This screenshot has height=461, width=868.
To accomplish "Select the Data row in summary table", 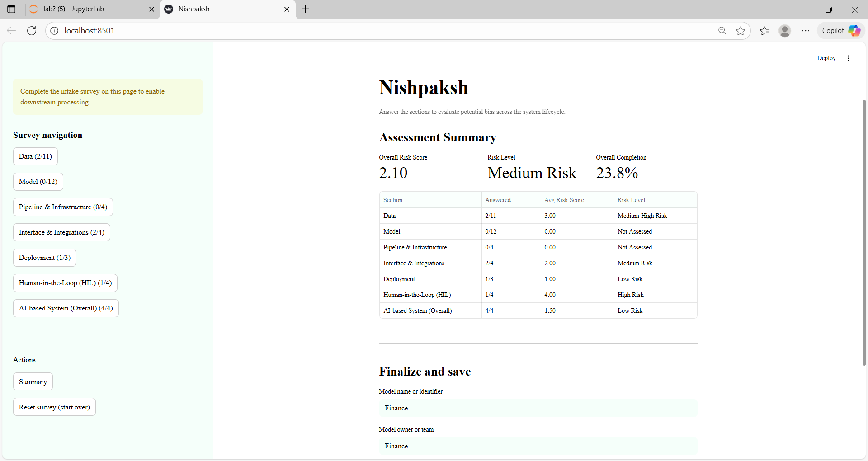I will pyautogui.click(x=538, y=216).
